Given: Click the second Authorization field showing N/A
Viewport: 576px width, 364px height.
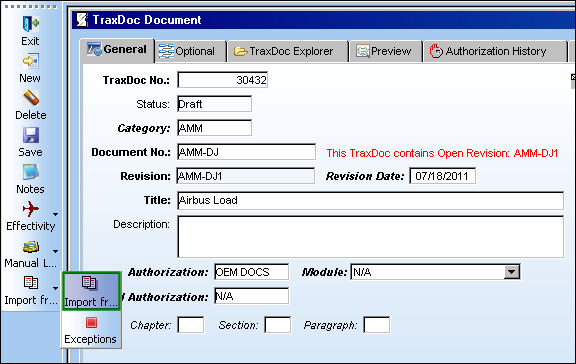Looking at the screenshot, I should (252, 296).
